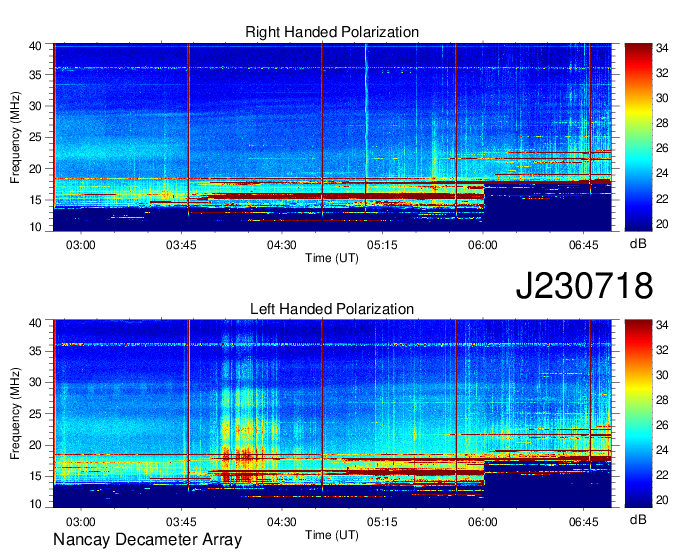Click the 10 MHz tick label on the top plot
The image size is (680, 552).
[x=35, y=227]
